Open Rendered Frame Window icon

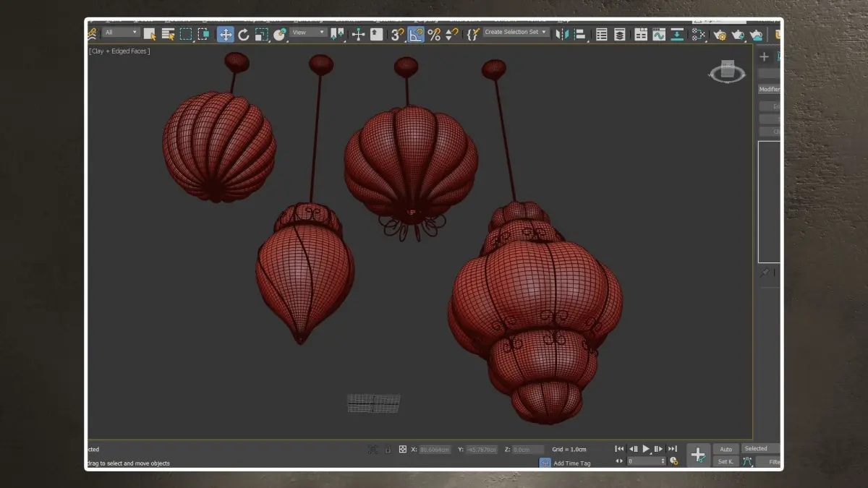(x=738, y=34)
